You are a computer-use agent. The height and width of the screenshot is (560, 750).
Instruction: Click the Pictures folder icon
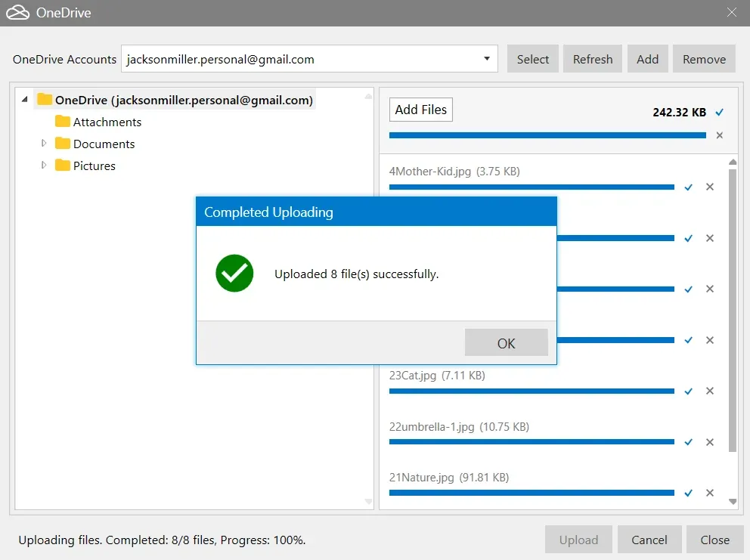(62, 165)
